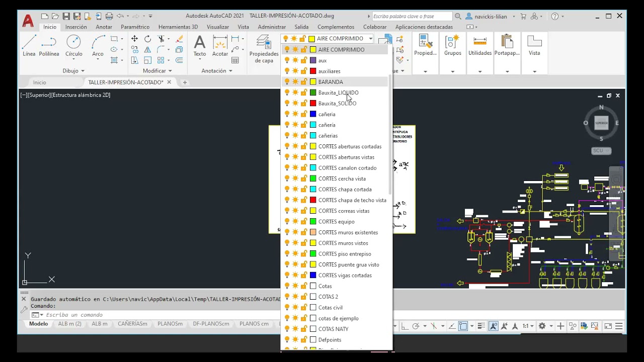Turn off the BARANDA layer lightbulb
Viewport: 644px width, 362px height.
(x=287, y=81)
